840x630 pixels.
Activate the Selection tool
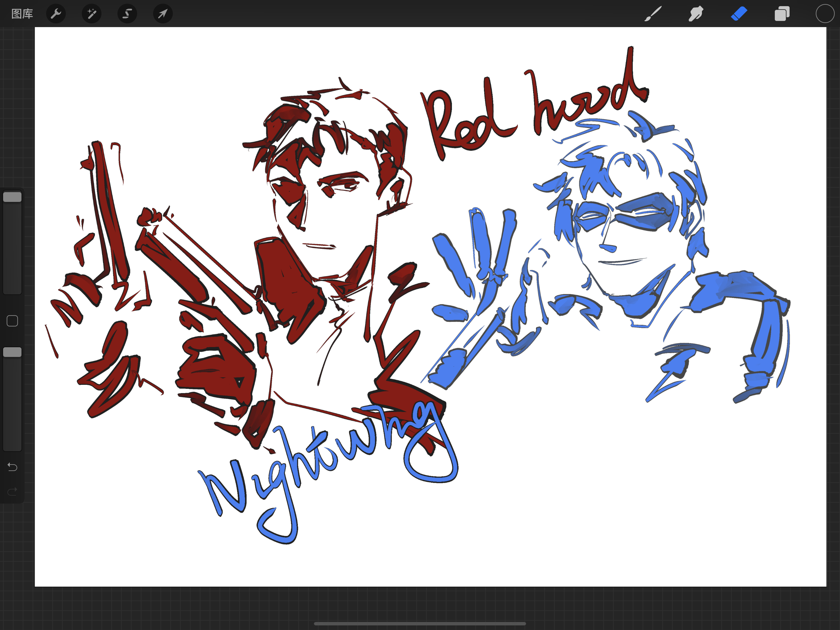tap(127, 14)
